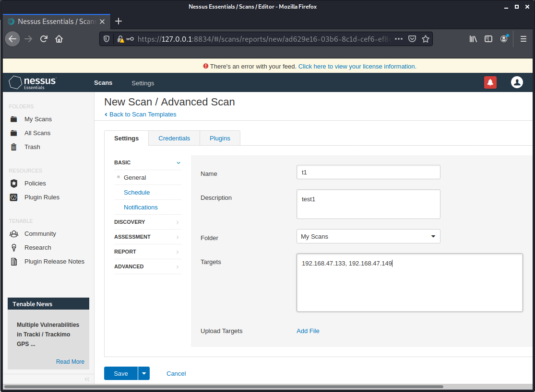Click the Name field containing t1
The image size is (535, 392).
[x=368, y=172]
